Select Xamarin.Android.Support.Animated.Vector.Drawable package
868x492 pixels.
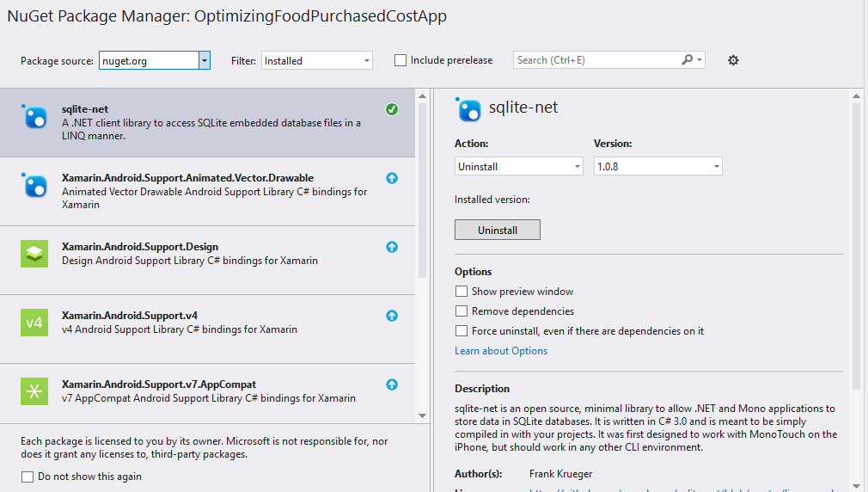tap(208, 192)
